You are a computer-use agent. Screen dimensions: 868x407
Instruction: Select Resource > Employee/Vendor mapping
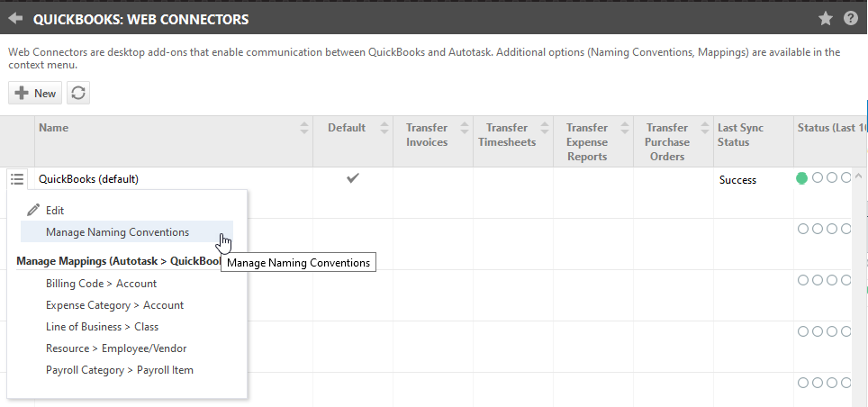tap(116, 348)
